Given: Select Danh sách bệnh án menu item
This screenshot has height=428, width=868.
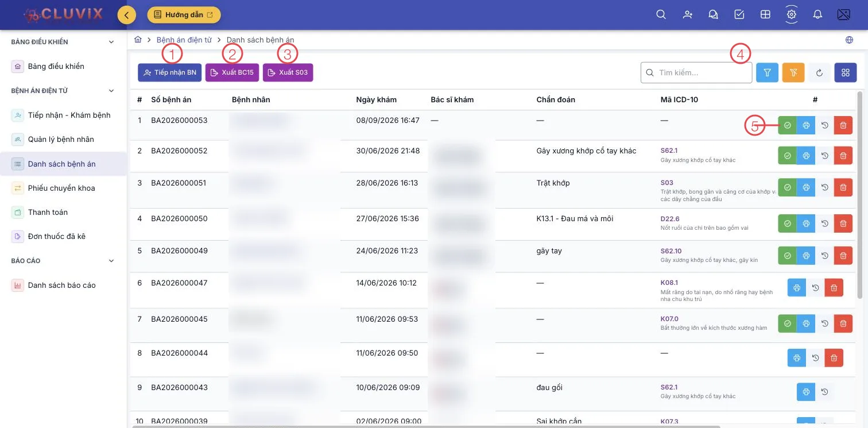Looking at the screenshot, I should [x=63, y=164].
